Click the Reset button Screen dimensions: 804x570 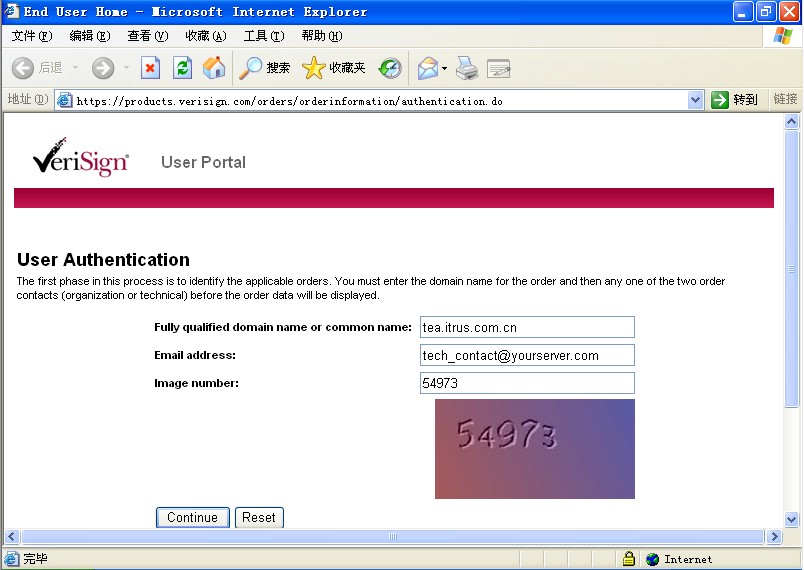click(x=259, y=517)
